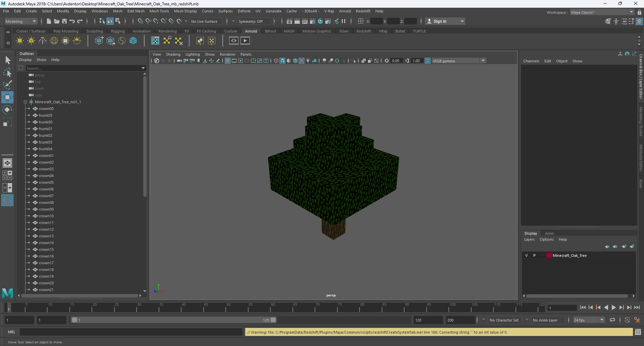Click the Open Scene folder icon
Screen dimensions: 644x346
coord(57,21)
